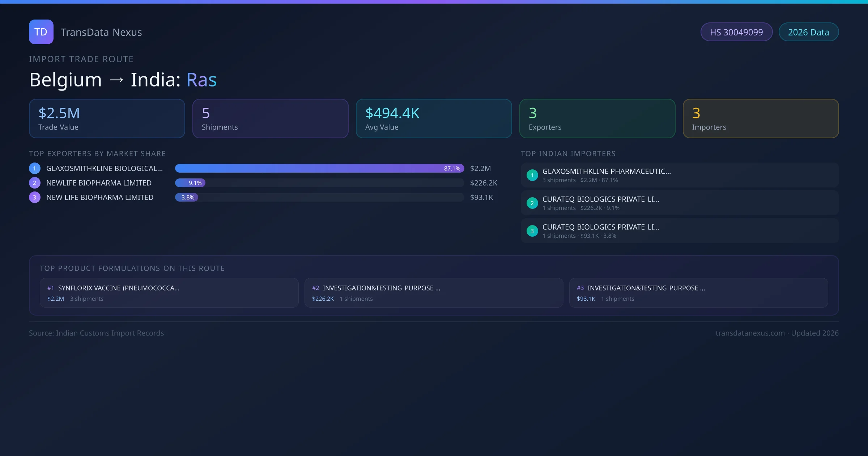Viewport: 868px width, 456px height.
Task: Click the HS 30049099 code pill
Action: [736, 32]
